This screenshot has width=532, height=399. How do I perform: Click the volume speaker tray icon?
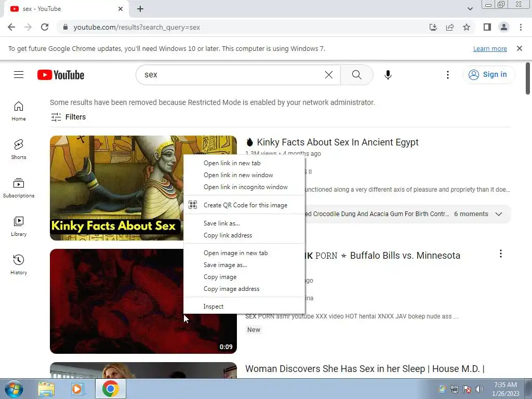[480, 389]
